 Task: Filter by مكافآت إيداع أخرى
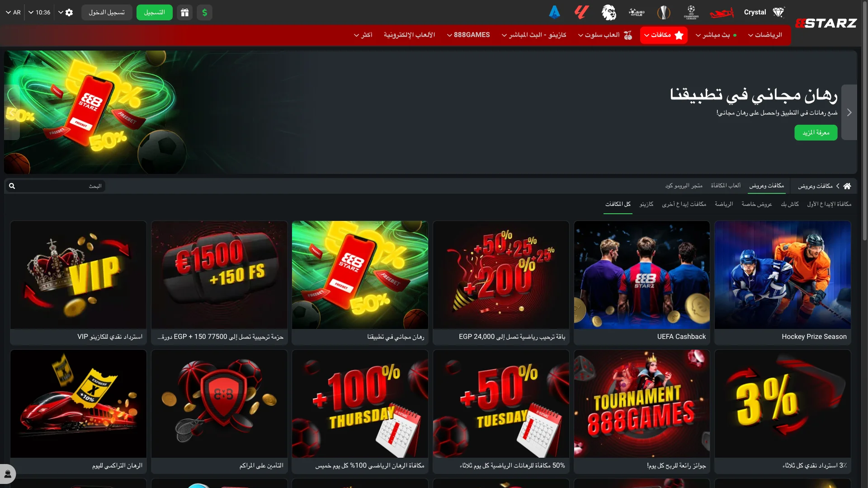point(684,204)
